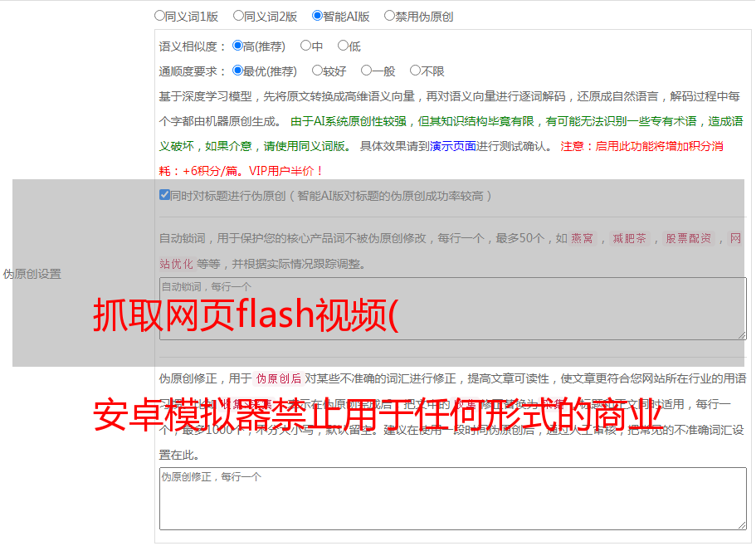Screen dimensions: 756x546
Task: Set 语义相似度 to 低
Action: pyautogui.click(x=343, y=46)
